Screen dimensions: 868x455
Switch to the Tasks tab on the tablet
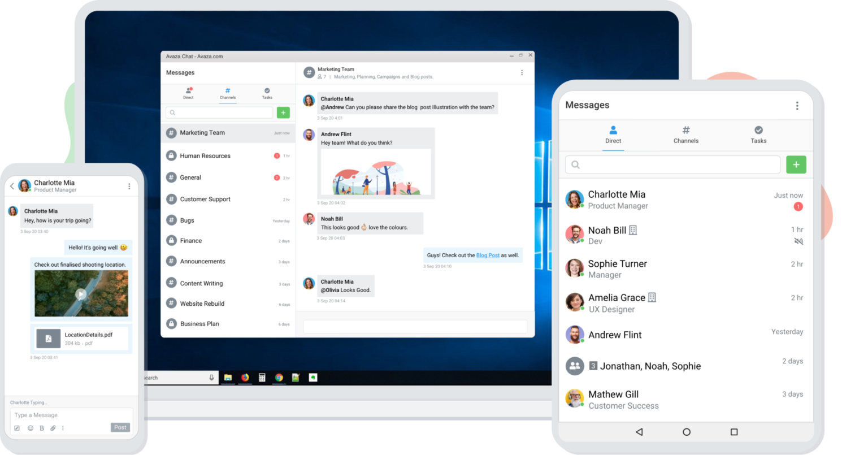(758, 135)
